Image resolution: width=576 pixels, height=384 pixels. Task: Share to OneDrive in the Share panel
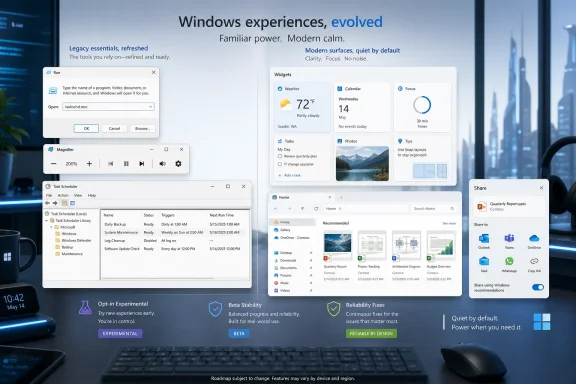(x=534, y=241)
